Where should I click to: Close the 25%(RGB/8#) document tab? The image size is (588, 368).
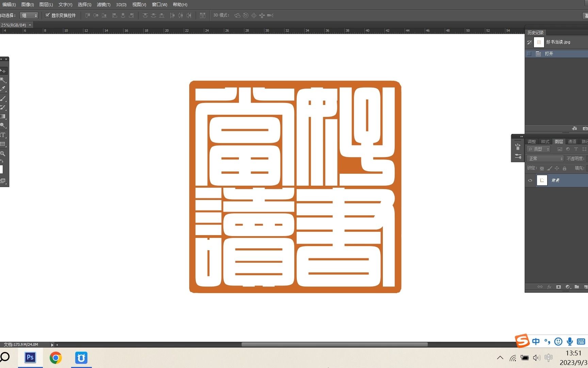coord(30,25)
